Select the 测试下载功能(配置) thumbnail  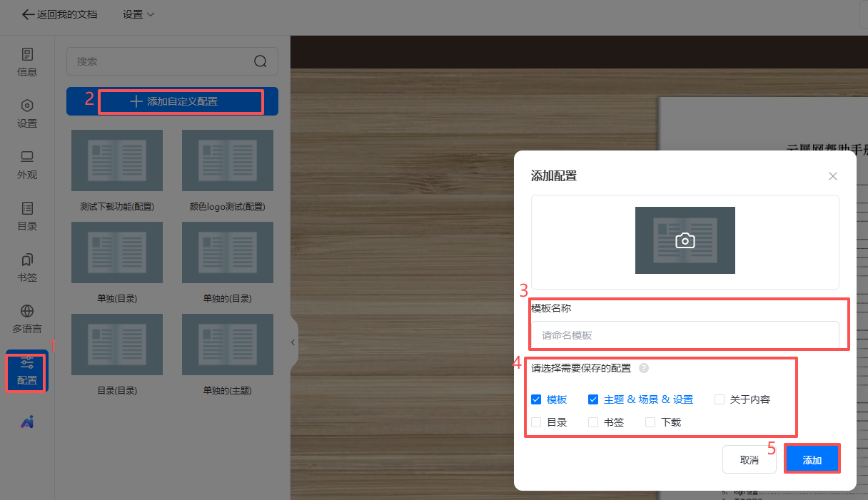(117, 160)
